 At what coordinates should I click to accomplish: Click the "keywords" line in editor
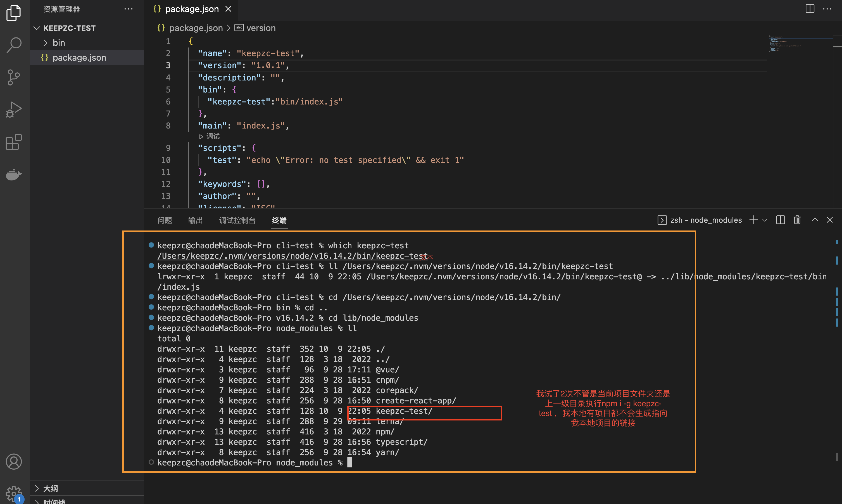[x=234, y=184]
